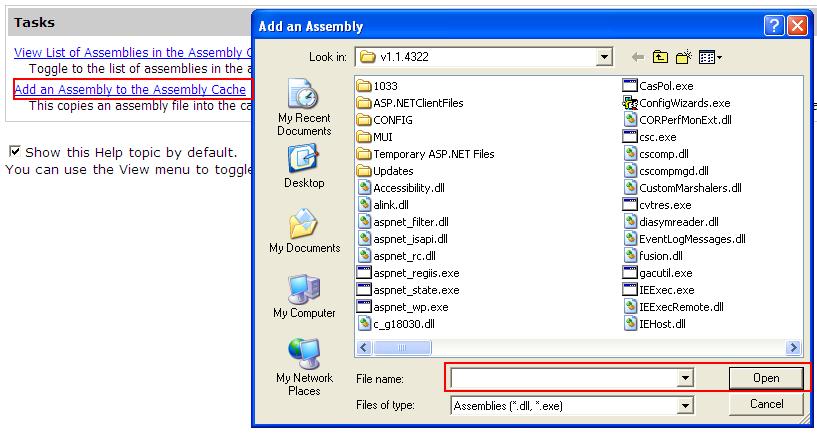Select alink.dll file
This screenshot has height=433, width=817.
point(383,205)
